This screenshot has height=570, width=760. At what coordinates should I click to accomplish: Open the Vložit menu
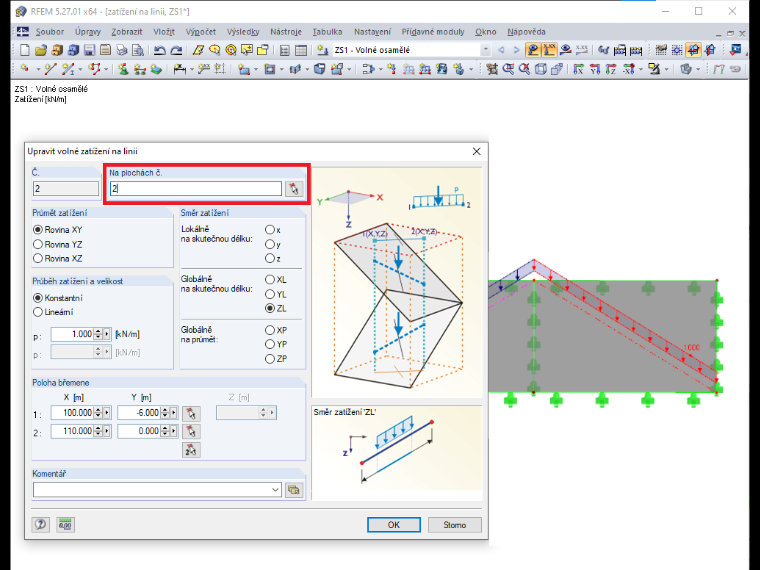164,32
